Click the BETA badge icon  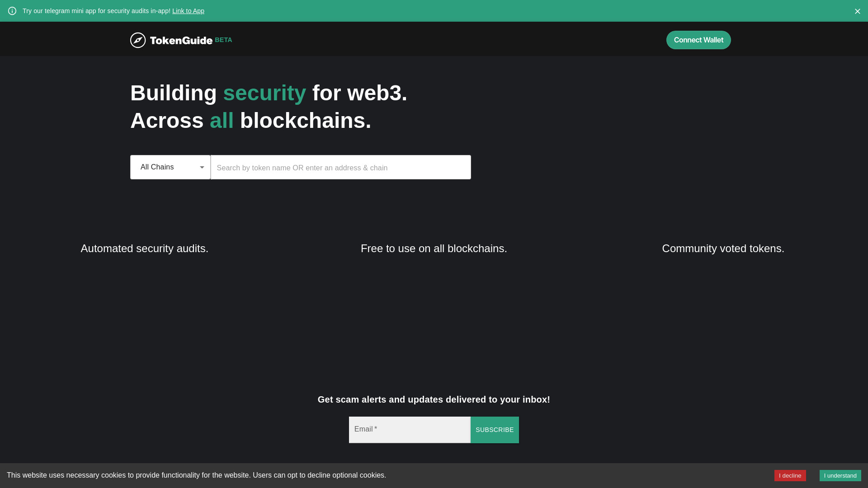224,39
